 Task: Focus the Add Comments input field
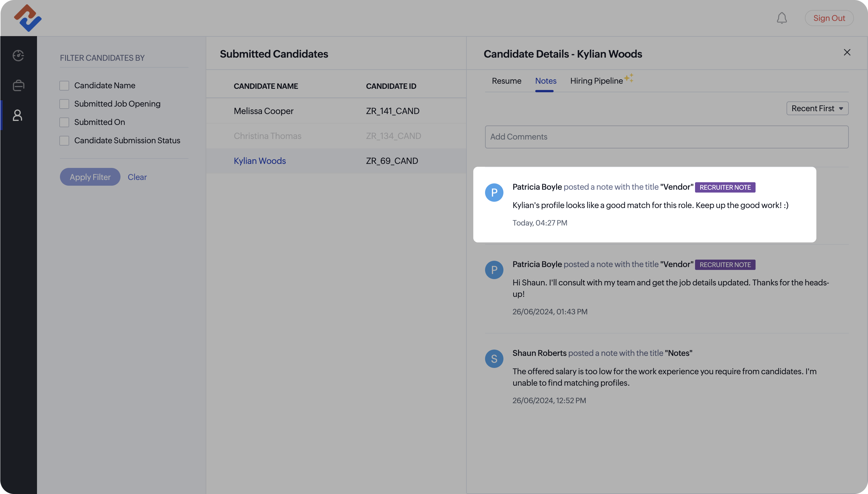click(x=666, y=137)
